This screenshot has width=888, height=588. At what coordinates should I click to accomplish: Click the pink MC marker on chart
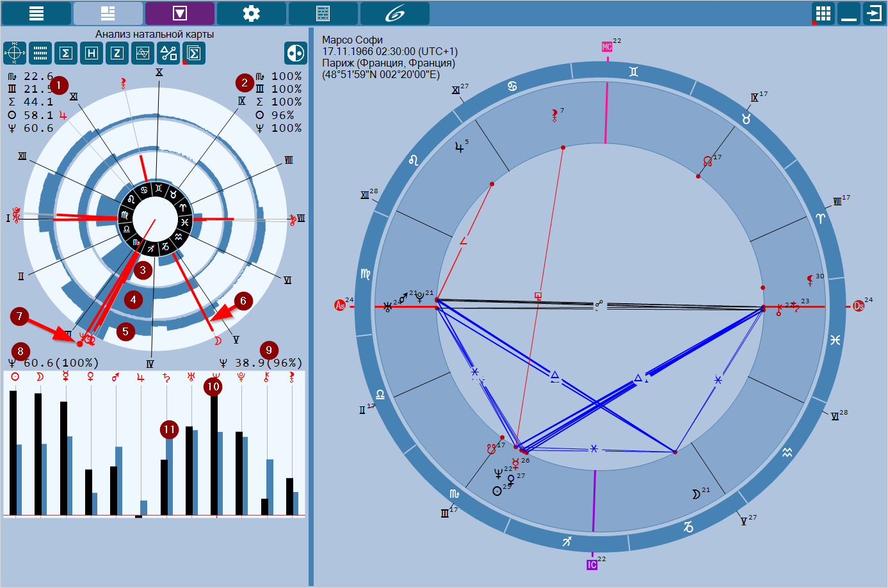[x=607, y=47]
